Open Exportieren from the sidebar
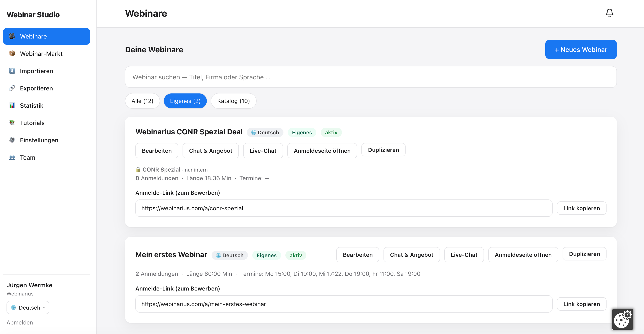 coord(47,88)
